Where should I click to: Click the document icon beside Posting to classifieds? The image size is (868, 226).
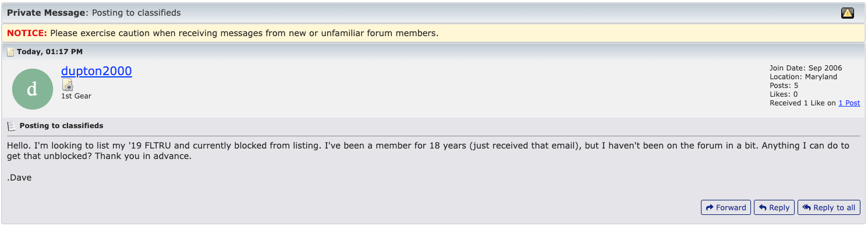pyautogui.click(x=11, y=126)
